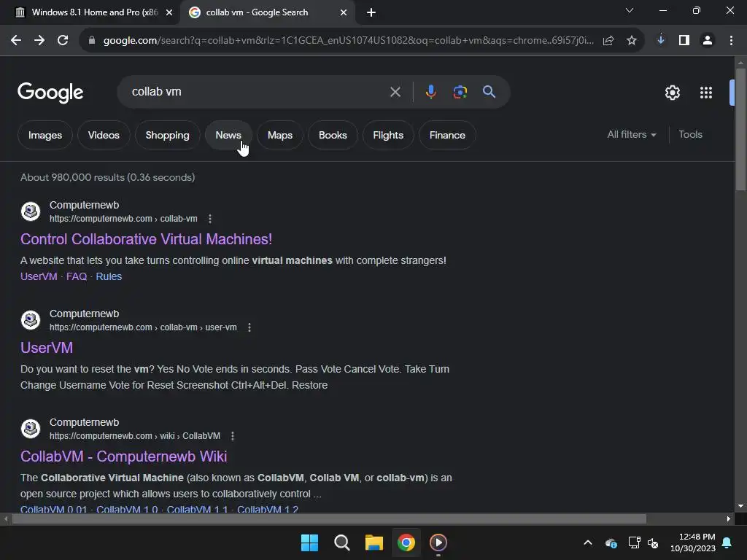Show hidden tray icons chevron

pos(588,542)
